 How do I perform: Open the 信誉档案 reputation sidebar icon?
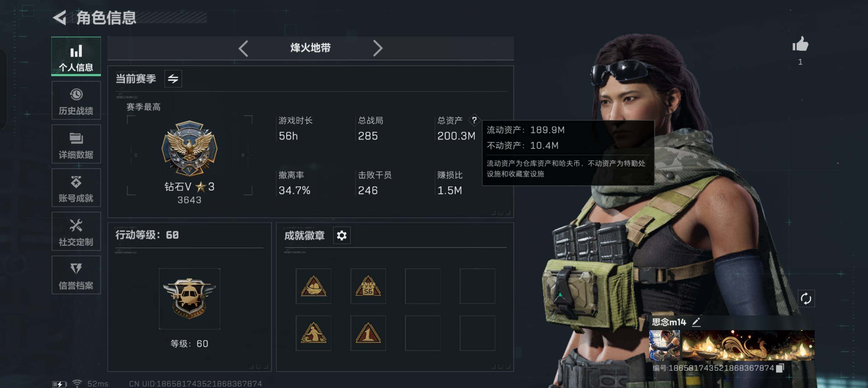[76, 275]
